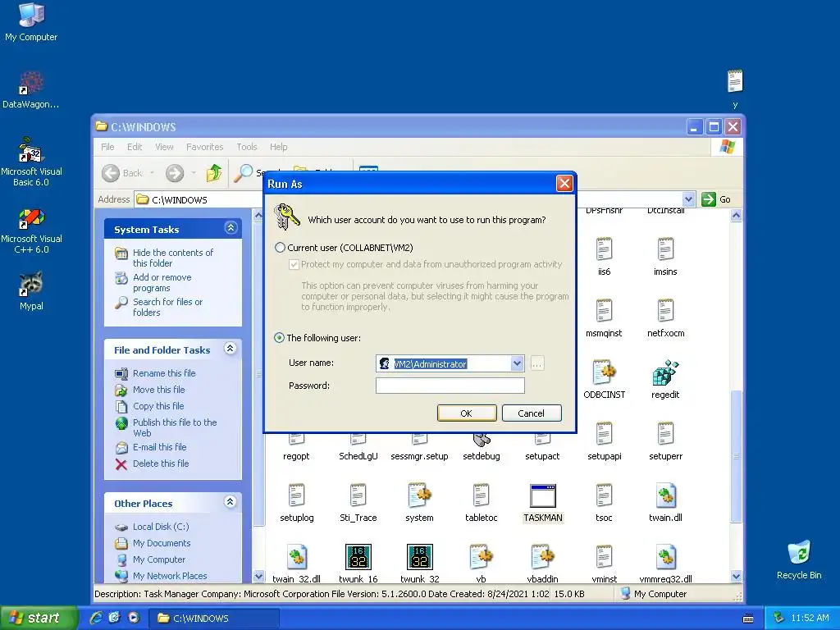The width and height of the screenshot is (840, 630).
Task: Open the File menu
Action: pyautogui.click(x=107, y=147)
